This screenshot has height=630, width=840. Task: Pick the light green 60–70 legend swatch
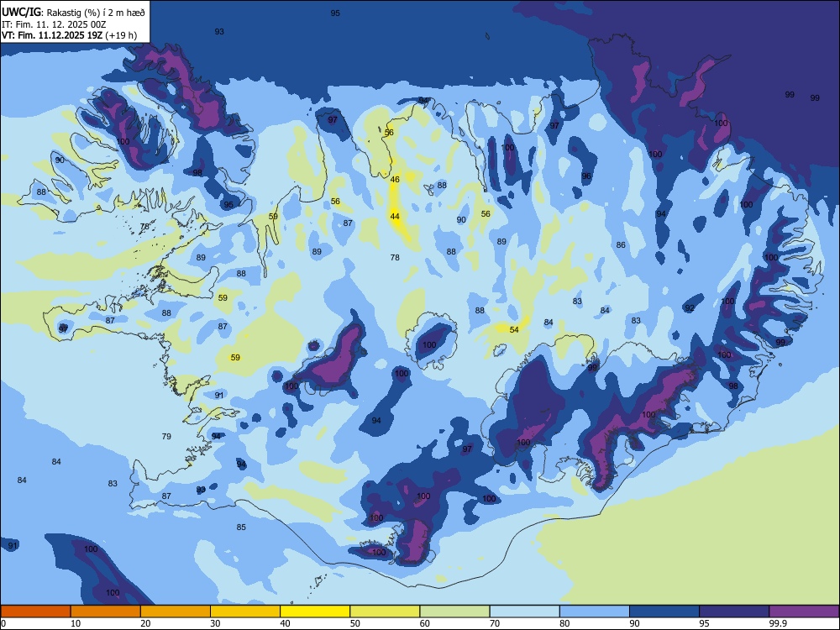coord(454,612)
